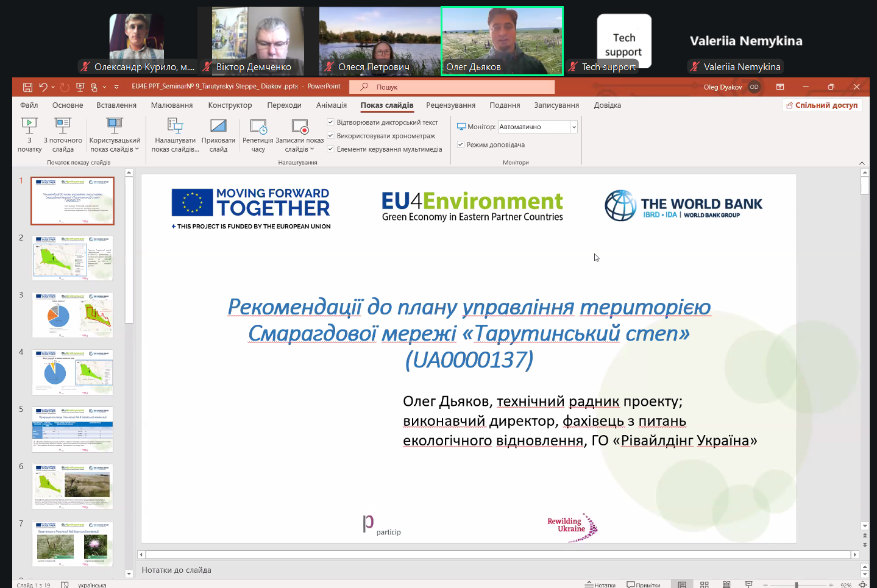The height and width of the screenshot is (588, 877).
Task: Toggle 'Використовувати хронометраж' checkbox
Action: pyautogui.click(x=331, y=136)
